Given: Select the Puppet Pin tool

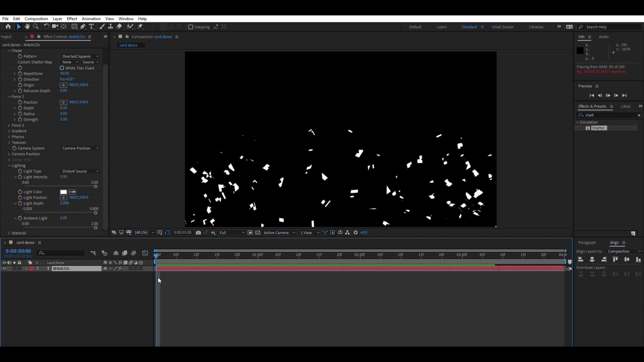Looking at the screenshot, I should pos(141,26).
